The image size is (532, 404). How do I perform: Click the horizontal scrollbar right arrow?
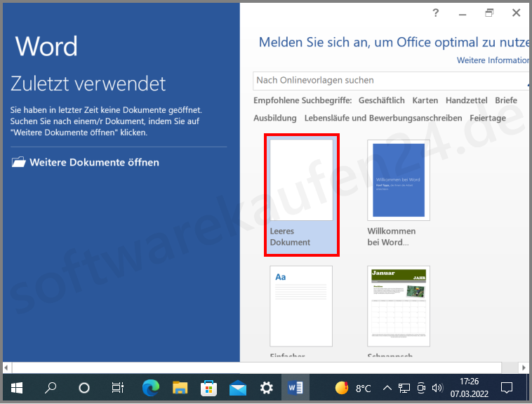pos(524,368)
